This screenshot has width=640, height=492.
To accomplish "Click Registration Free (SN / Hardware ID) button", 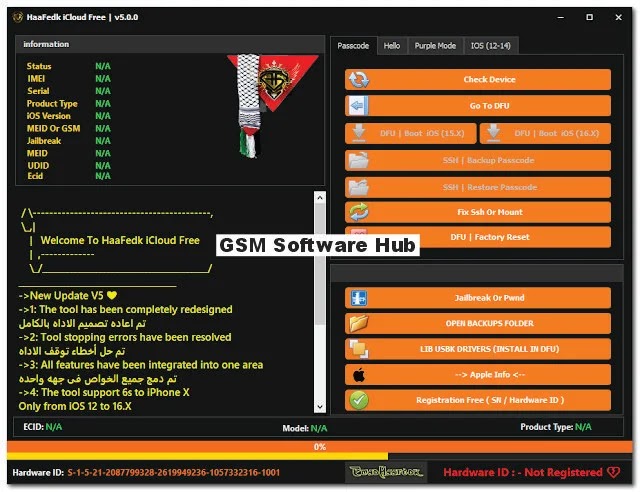I will point(478,400).
